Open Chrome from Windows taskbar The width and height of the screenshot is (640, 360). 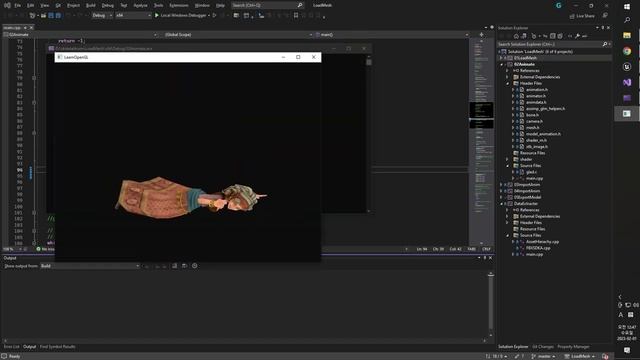point(627,51)
